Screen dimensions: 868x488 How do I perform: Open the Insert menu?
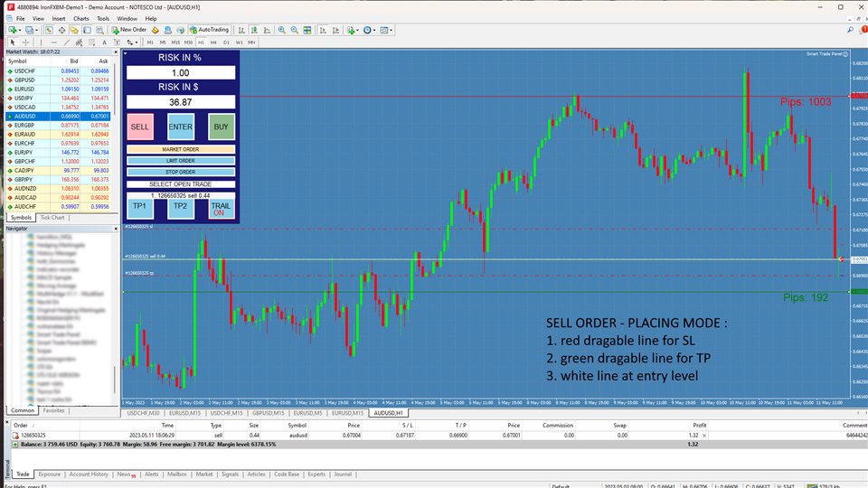59,18
